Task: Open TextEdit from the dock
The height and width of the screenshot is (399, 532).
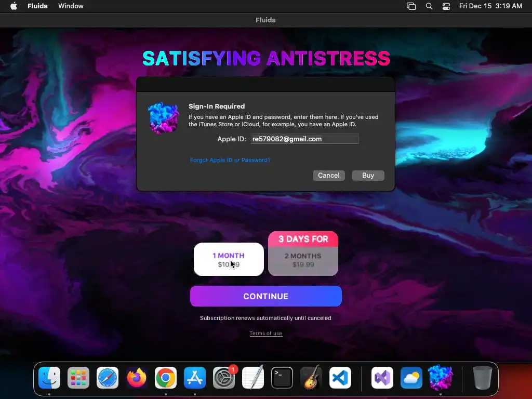Action: [x=253, y=378]
